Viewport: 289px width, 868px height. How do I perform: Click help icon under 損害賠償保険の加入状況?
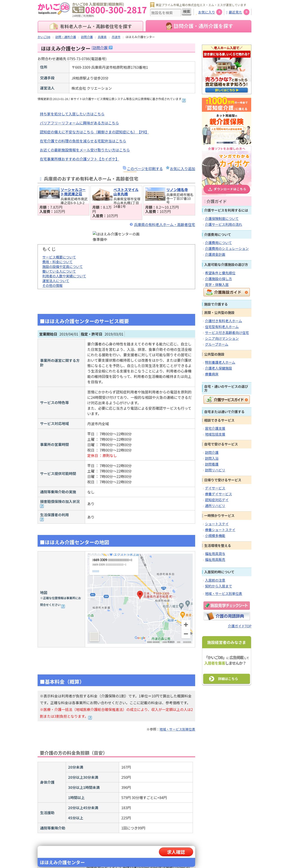[42, 506]
